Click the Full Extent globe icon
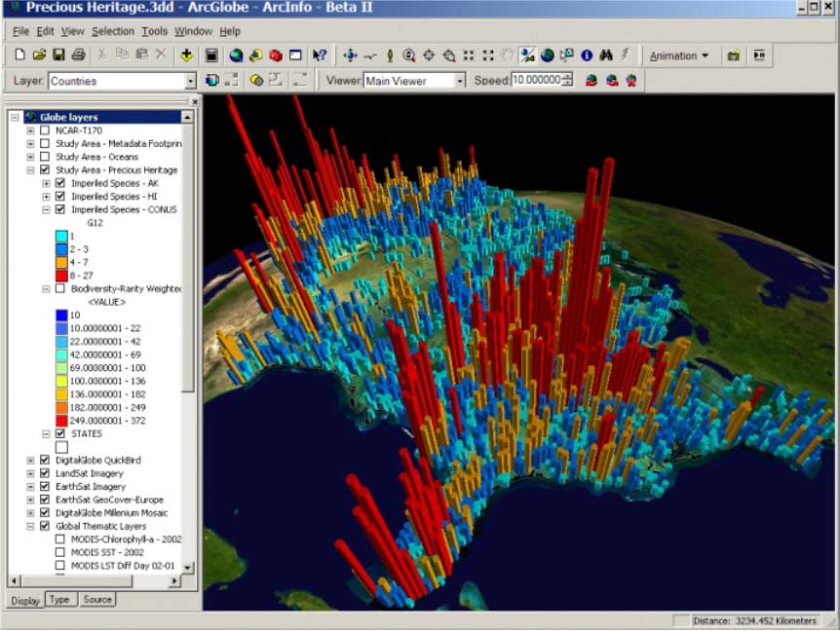The height and width of the screenshot is (631, 840). pyautogui.click(x=547, y=56)
